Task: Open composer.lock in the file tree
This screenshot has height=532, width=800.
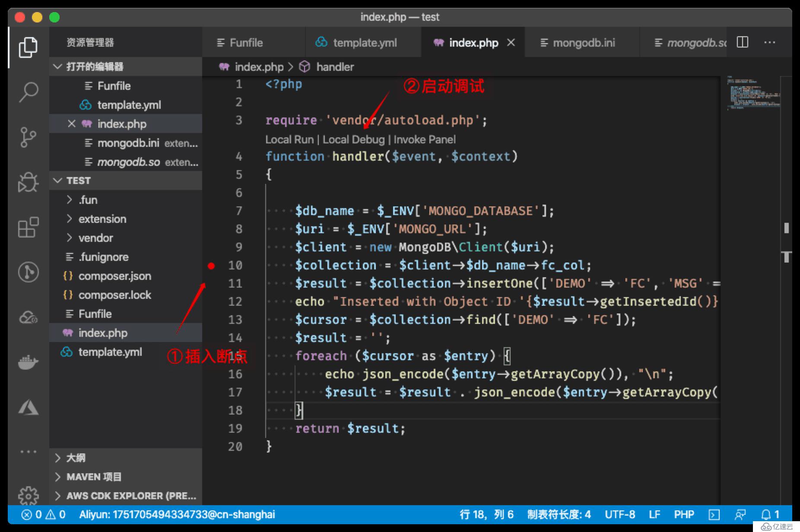Action: point(125,295)
